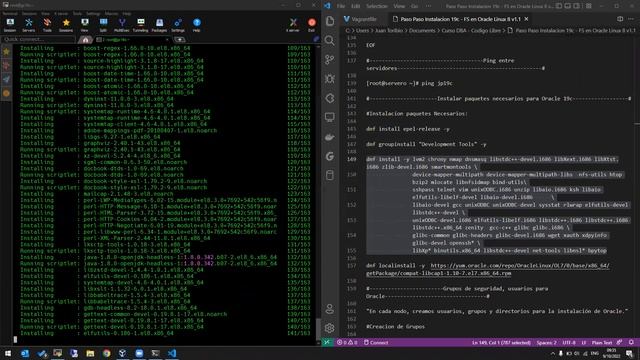Open the Macros menu in MobaXterm
Image resolution: width=640 pixels, height=360 pixels.
tap(111, 13)
